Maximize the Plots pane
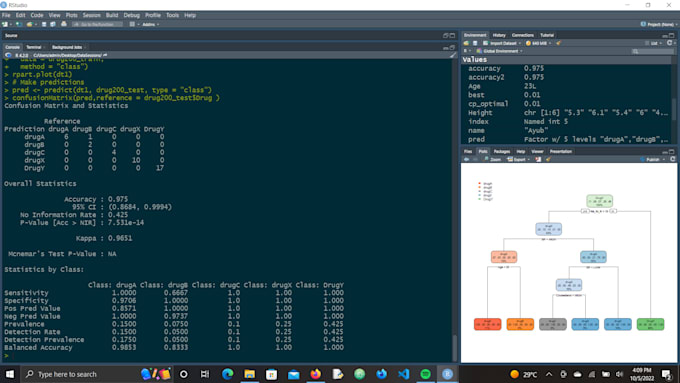This screenshot has height=383, width=680. [x=672, y=151]
